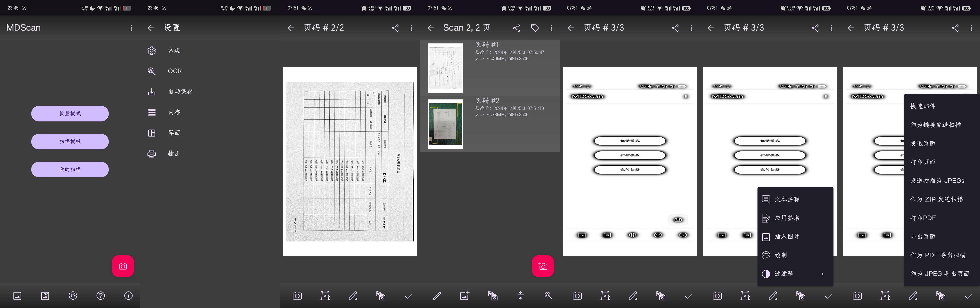
Task: Select 自动保存 in the settings list
Action: pyautogui.click(x=180, y=92)
